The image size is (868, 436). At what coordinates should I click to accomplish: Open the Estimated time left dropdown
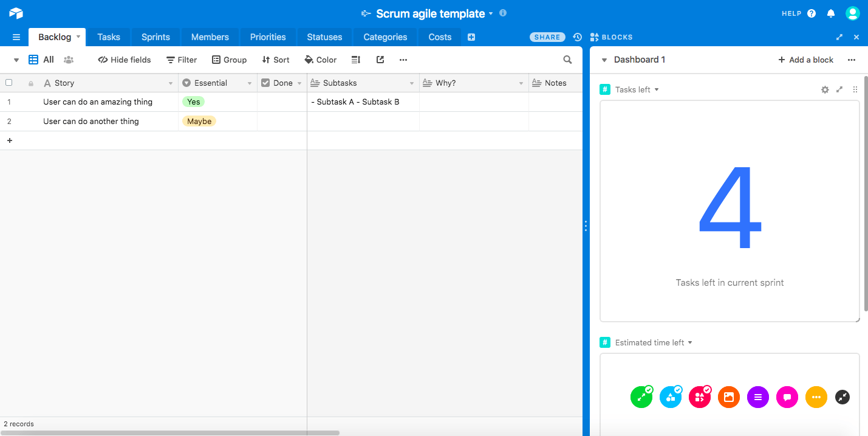click(x=691, y=343)
